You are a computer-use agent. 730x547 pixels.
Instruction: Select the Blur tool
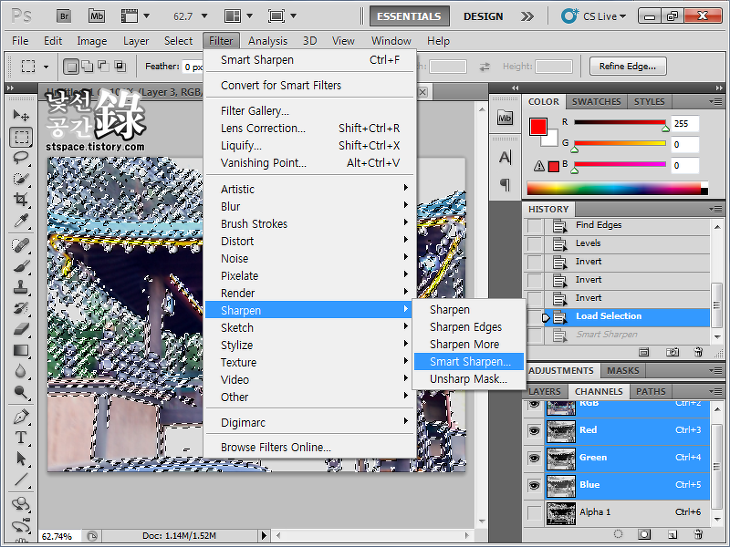coord(21,371)
